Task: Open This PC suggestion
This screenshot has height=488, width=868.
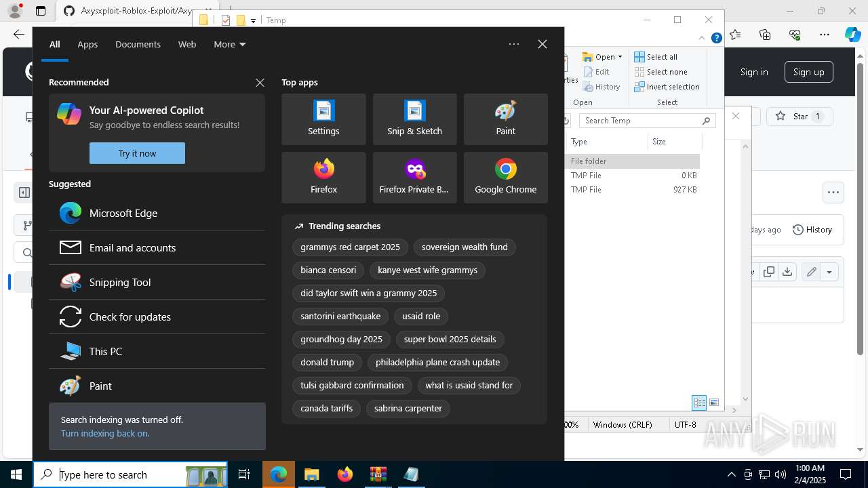Action: [157, 351]
